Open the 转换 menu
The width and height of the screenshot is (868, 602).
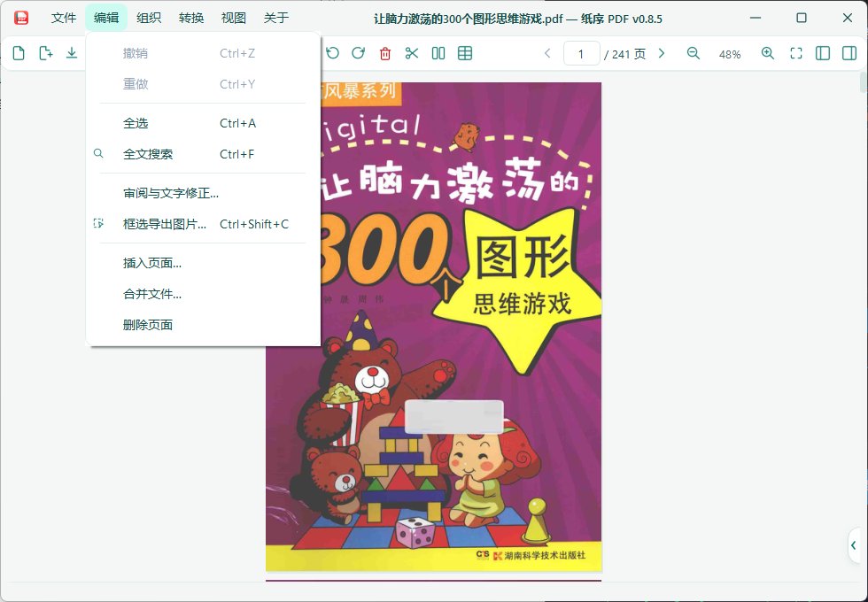(191, 18)
